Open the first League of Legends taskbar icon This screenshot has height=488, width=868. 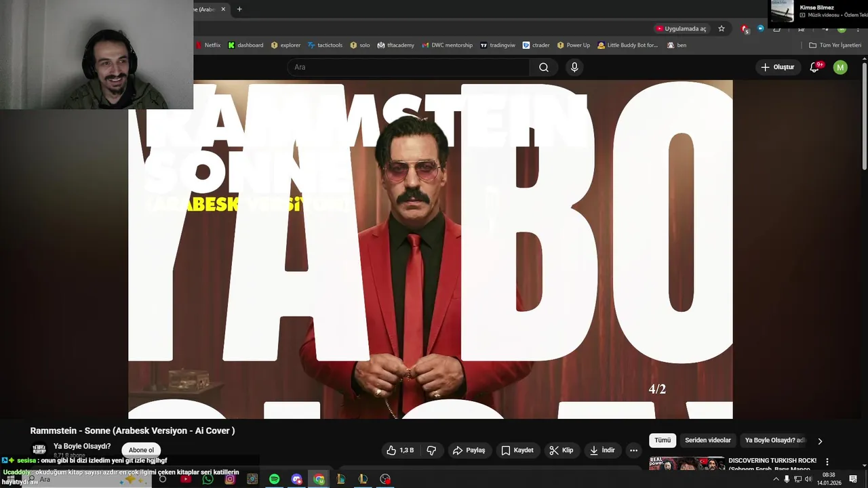pos(341,479)
